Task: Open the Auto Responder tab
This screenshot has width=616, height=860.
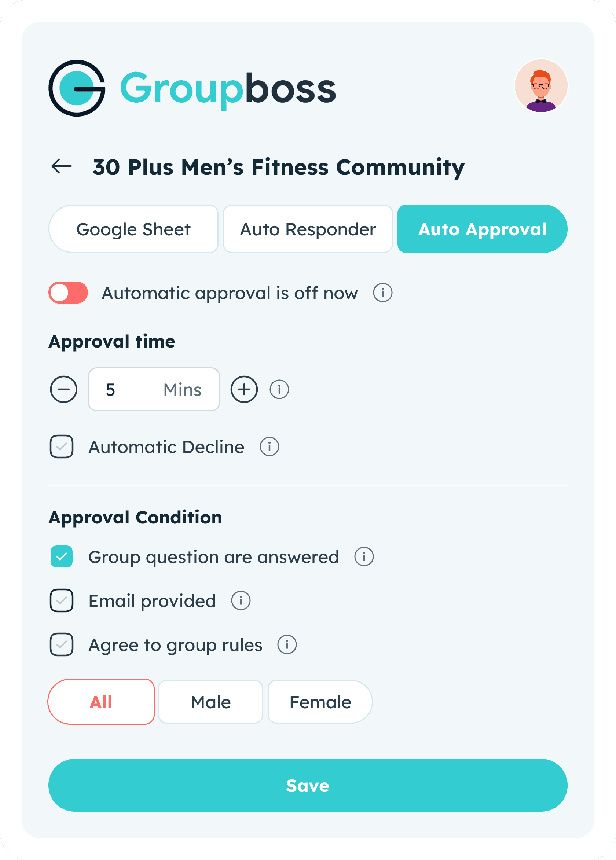Action: coord(308,229)
